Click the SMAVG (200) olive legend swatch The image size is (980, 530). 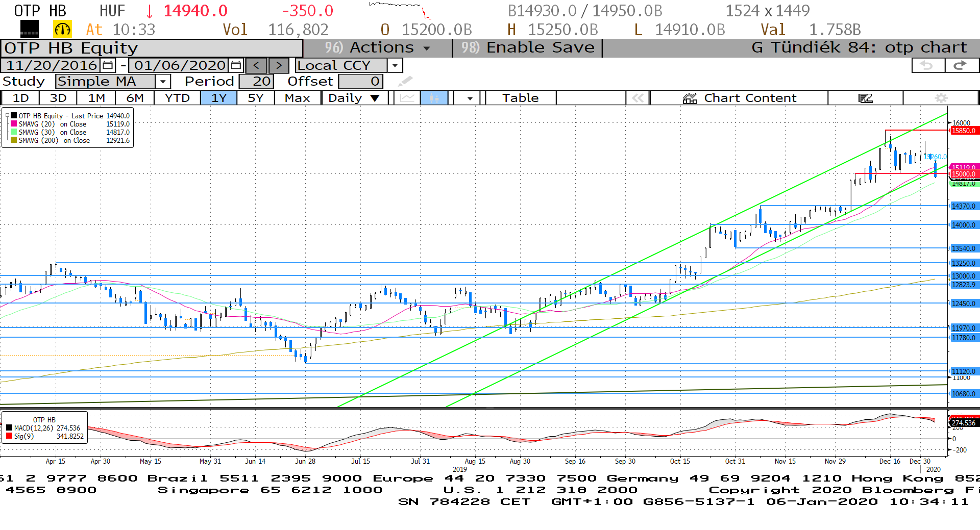[x=14, y=140]
